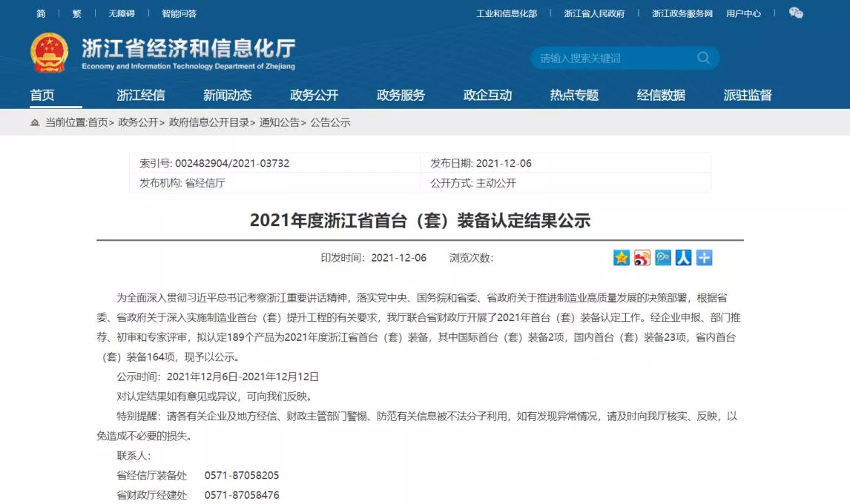Enable accessibility mode (无障碍)
Image resolution: width=850 pixels, height=504 pixels.
coord(122,13)
